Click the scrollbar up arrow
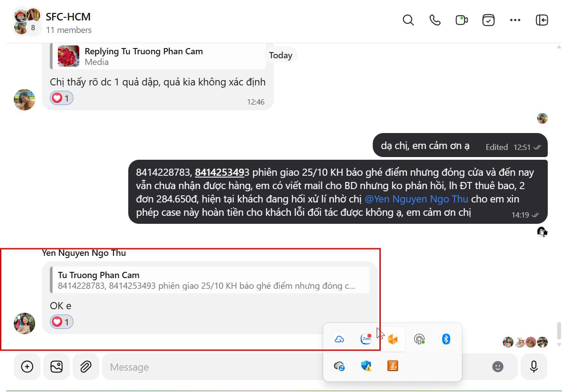 point(559,47)
